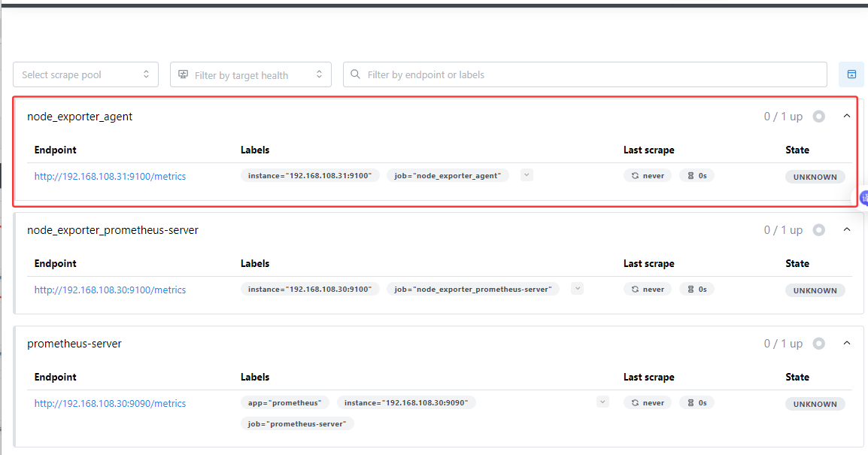Click the job="prometheus-server" label
The height and width of the screenshot is (455, 868).
[x=297, y=423]
